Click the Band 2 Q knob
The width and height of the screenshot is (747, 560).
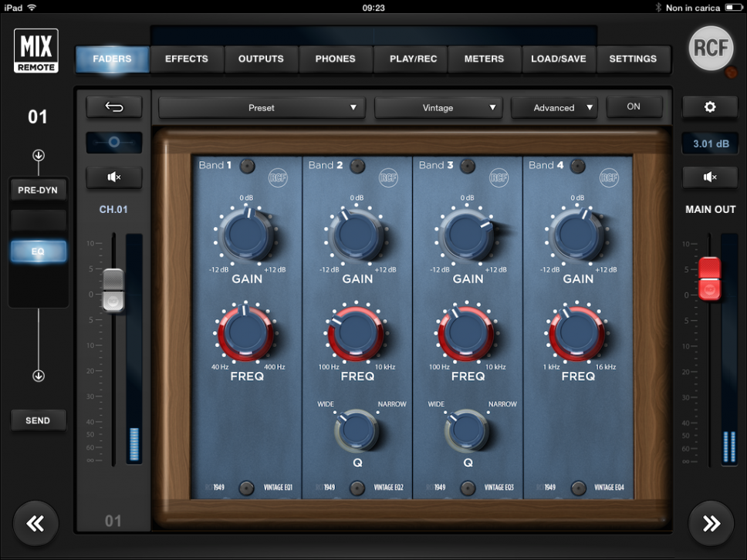click(x=357, y=430)
